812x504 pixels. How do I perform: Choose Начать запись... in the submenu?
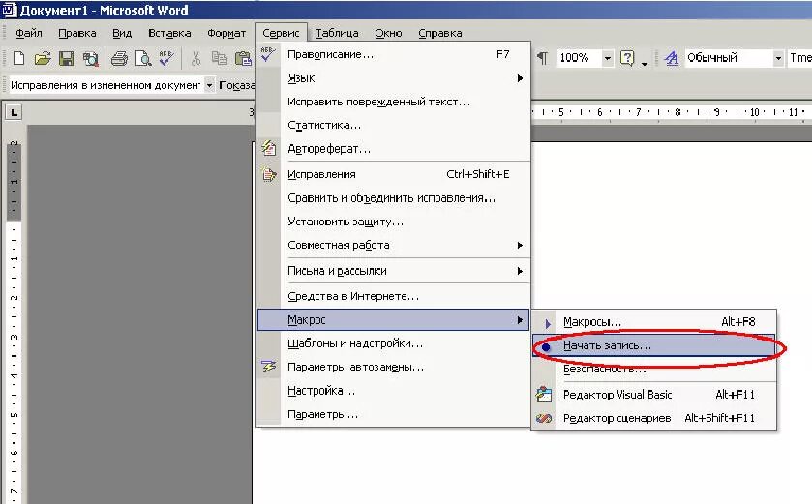point(654,345)
